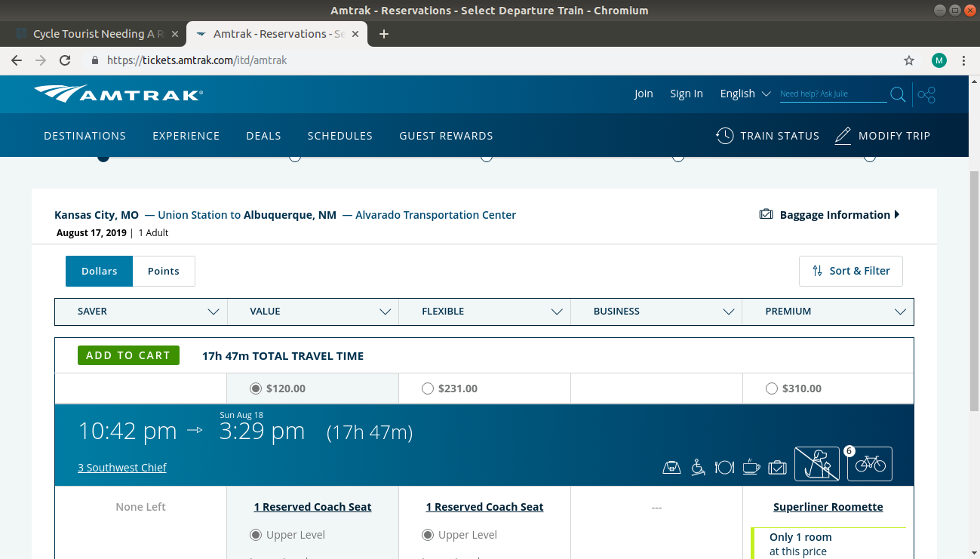This screenshot has height=559, width=980.
Task: Click the Sign In link
Action: tap(687, 94)
